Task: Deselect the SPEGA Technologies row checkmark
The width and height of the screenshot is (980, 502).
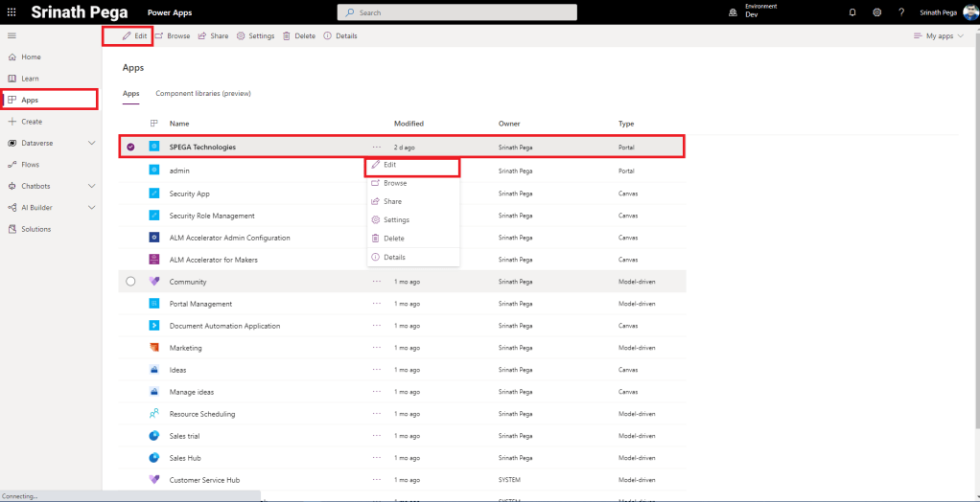Action: pyautogui.click(x=130, y=147)
